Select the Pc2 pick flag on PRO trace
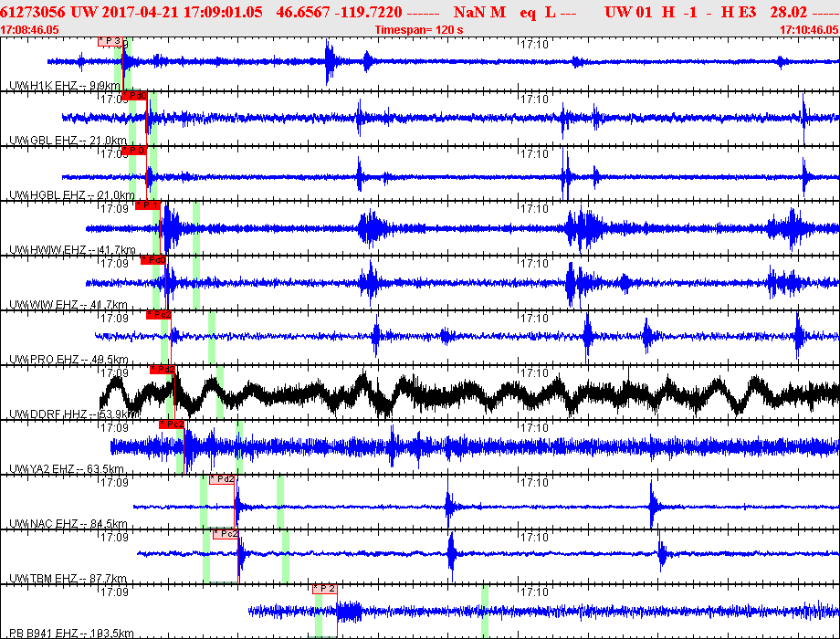This screenshot has height=639, width=840. (x=159, y=314)
